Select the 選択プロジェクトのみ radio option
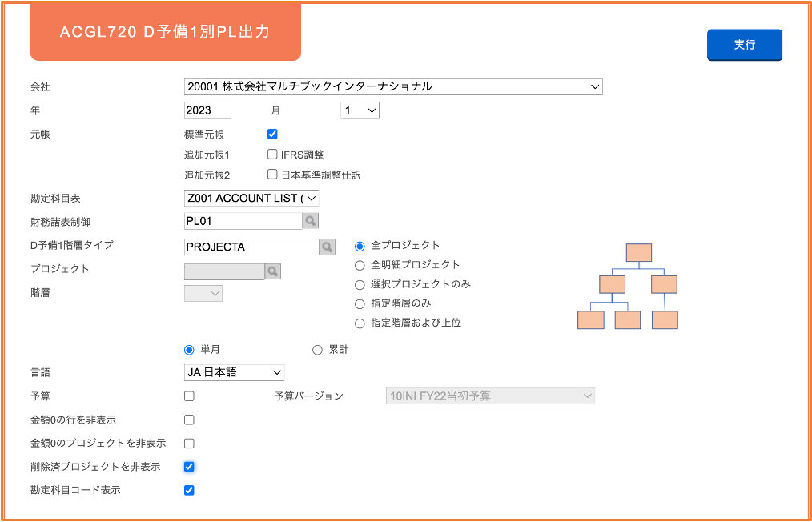Screen dimensions: 812x522 [360, 285]
